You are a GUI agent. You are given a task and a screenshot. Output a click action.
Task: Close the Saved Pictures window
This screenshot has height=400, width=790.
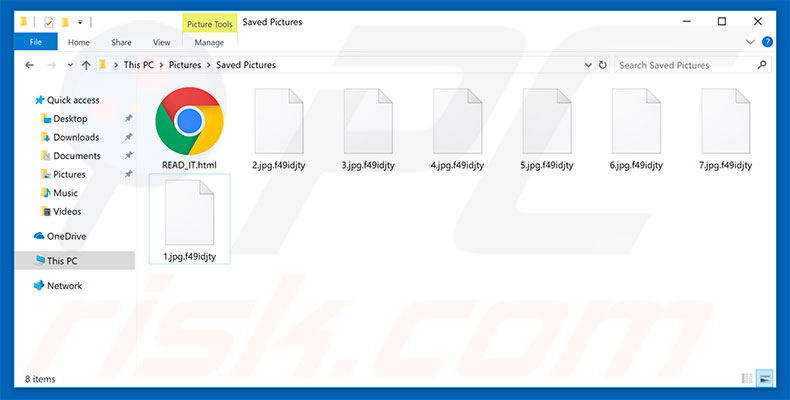(758, 22)
